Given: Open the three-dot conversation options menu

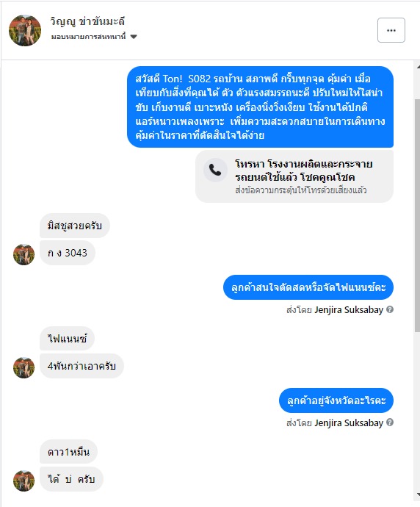Looking at the screenshot, I should coord(391,30).
